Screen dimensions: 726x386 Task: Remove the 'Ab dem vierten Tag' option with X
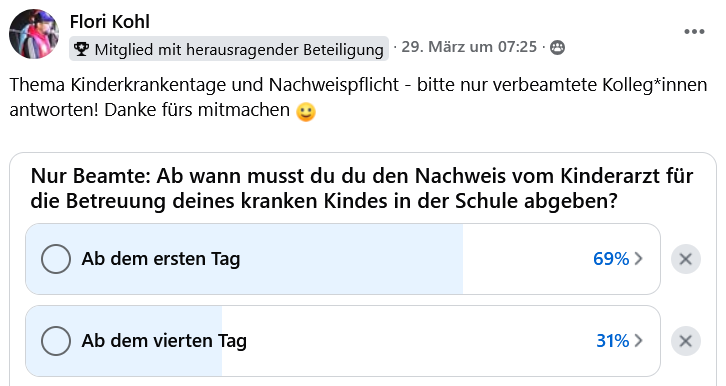(x=686, y=341)
